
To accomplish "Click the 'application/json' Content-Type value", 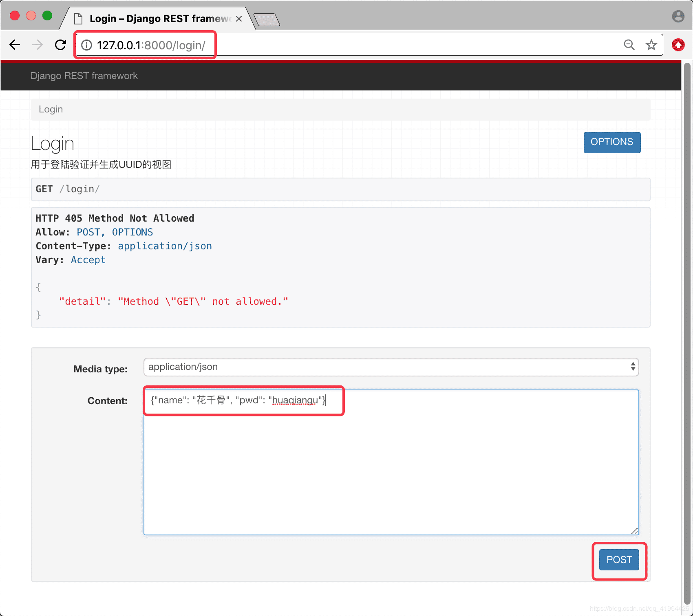I will (x=165, y=246).
